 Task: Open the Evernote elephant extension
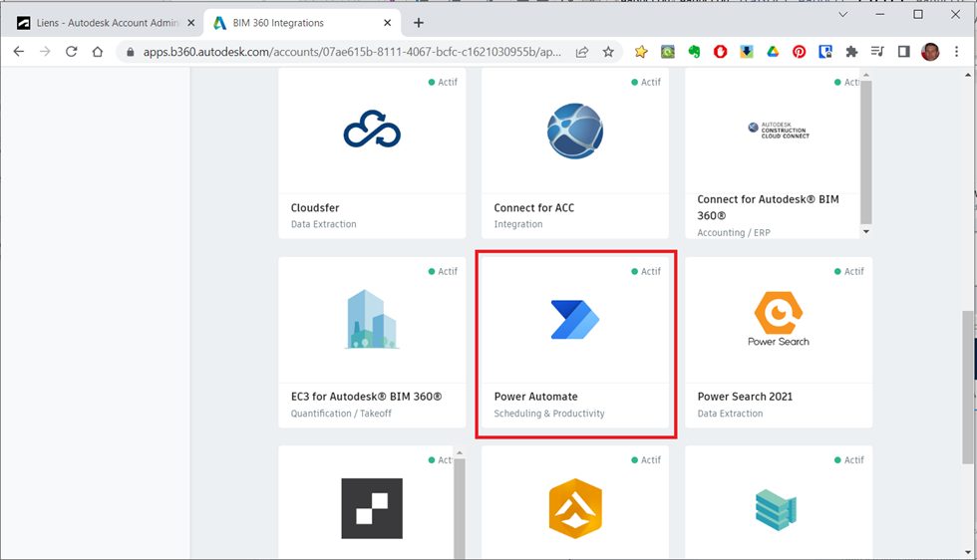pyautogui.click(x=694, y=53)
